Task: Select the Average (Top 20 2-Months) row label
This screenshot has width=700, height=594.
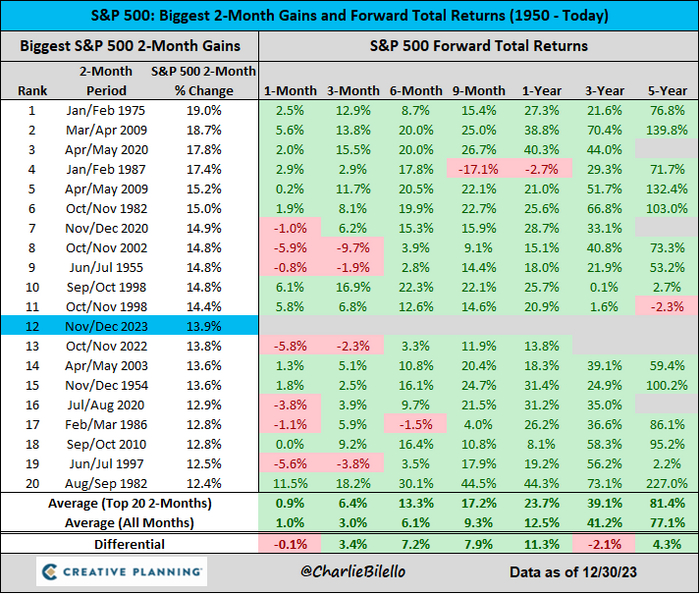Action: [130, 503]
